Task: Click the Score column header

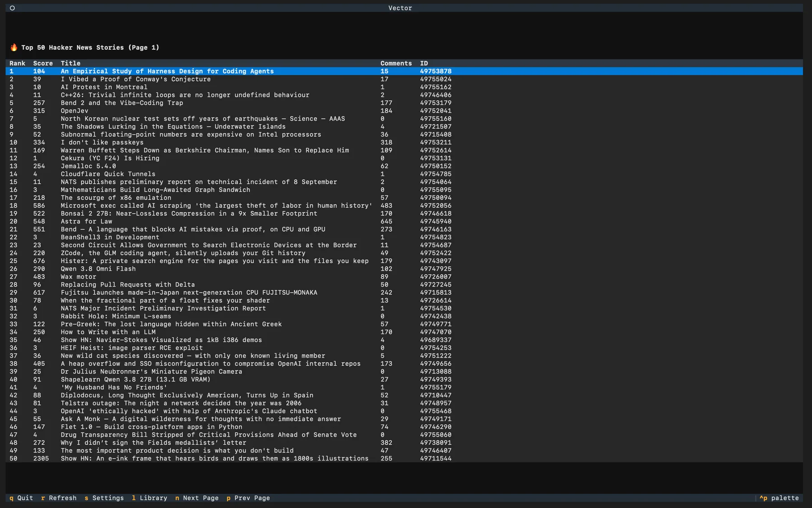Action: tap(43, 63)
